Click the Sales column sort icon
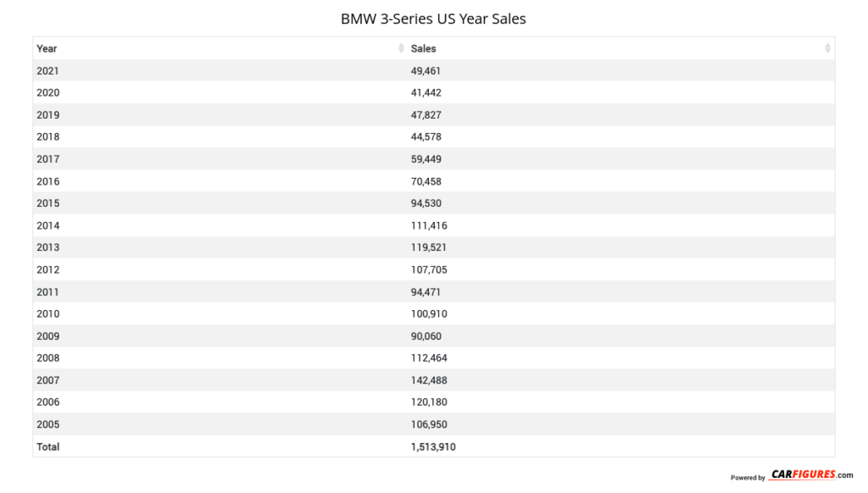Screen dimensions: 868x493 [826, 48]
